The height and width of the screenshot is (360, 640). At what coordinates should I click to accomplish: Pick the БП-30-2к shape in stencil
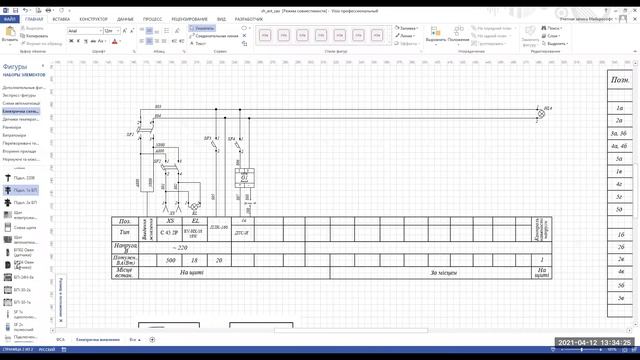pyautogui.click(x=18, y=290)
